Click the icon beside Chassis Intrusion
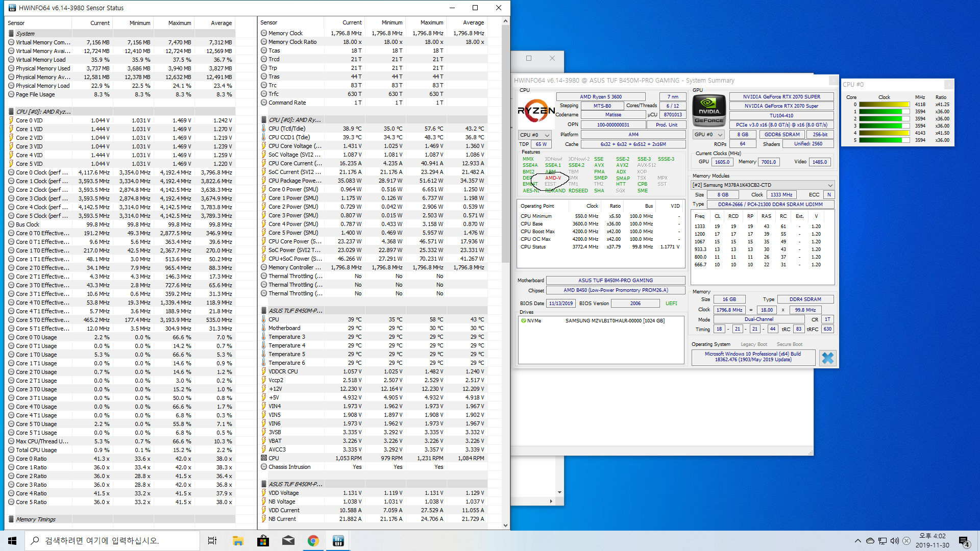Image resolution: width=980 pixels, height=551 pixels. (x=264, y=467)
